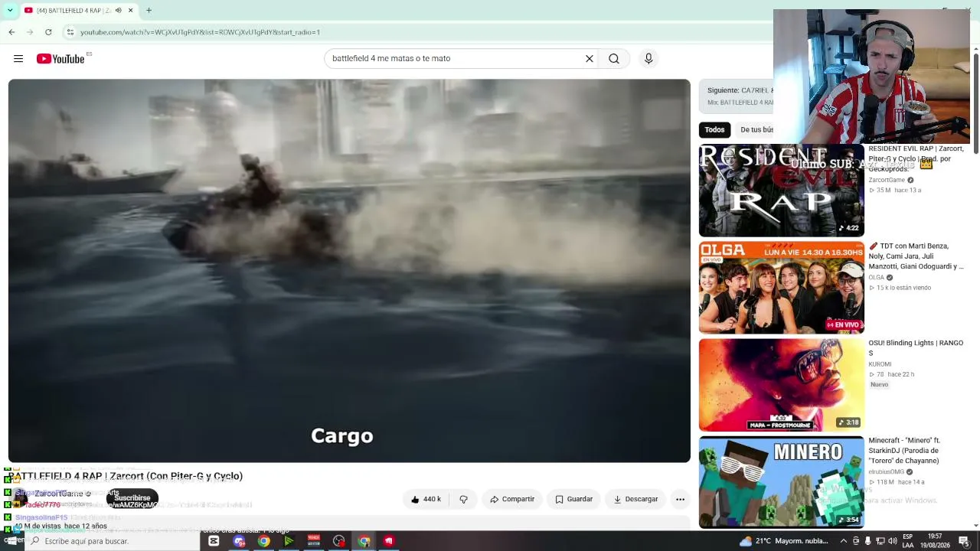Open the more actions three-dot menu

tap(680, 499)
